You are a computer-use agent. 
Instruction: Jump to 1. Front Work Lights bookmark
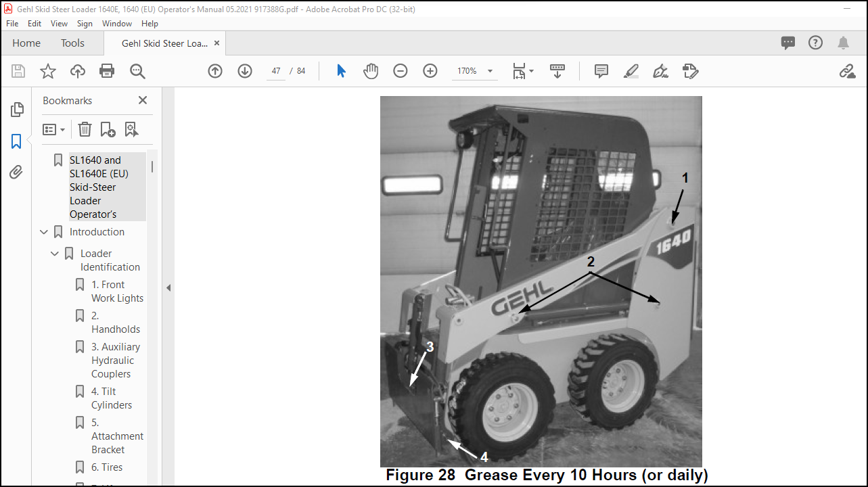pos(117,292)
